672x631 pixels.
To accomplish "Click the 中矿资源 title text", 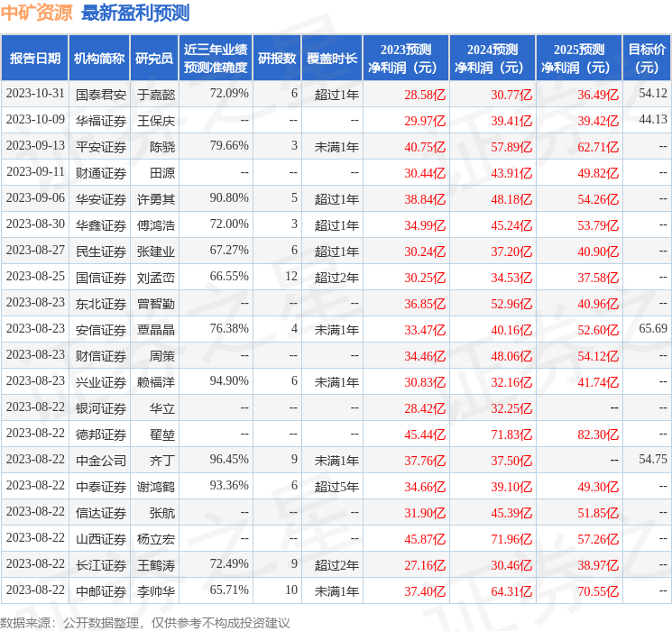I will click(x=37, y=13).
